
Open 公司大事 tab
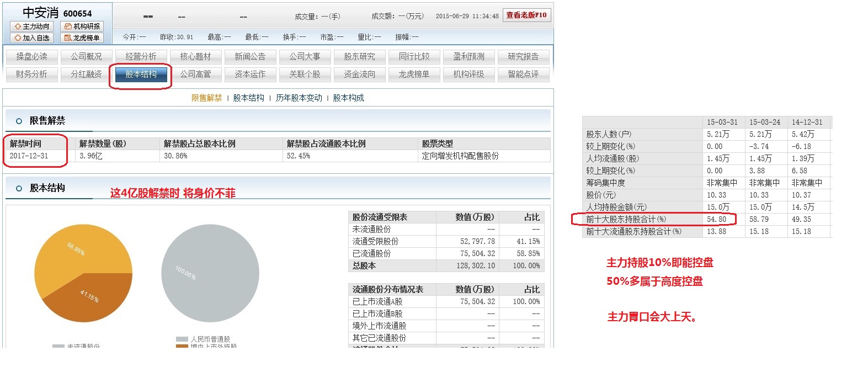tap(305, 56)
